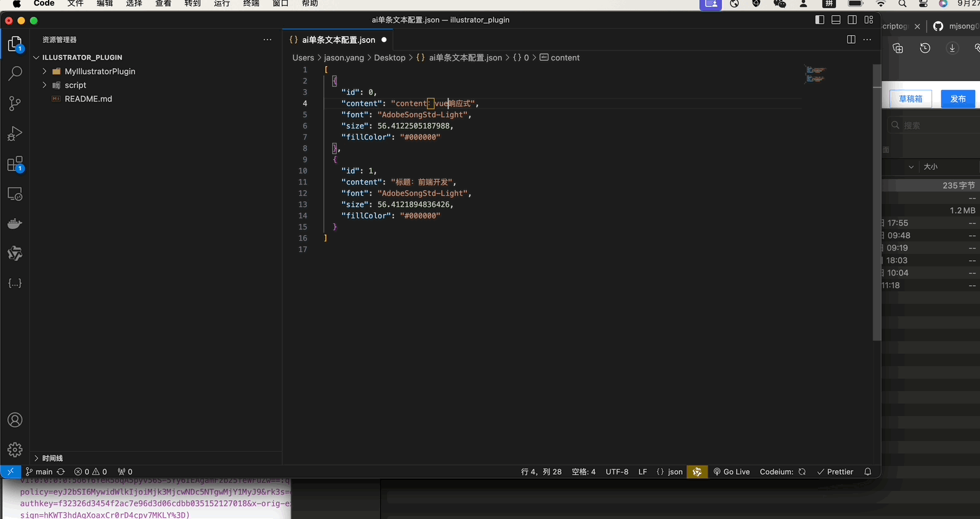This screenshot has width=980, height=519.
Task: Open the Apple menu
Action: (17, 4)
